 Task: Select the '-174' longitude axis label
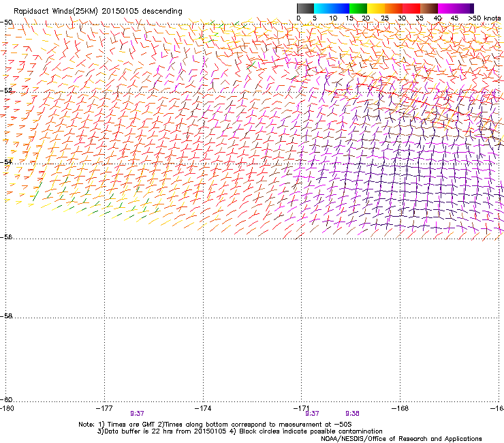pos(203,408)
